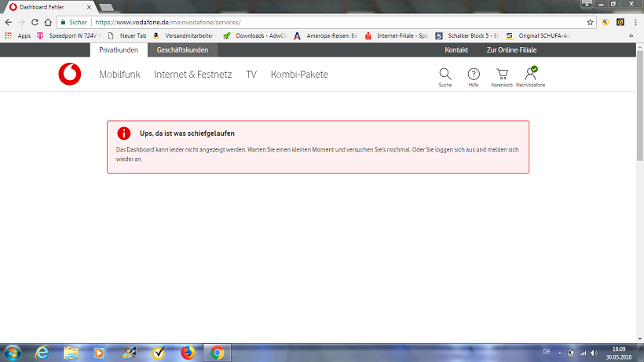Click the volume icon in system tray
Viewport: 644px width, 362px height.
(594, 353)
